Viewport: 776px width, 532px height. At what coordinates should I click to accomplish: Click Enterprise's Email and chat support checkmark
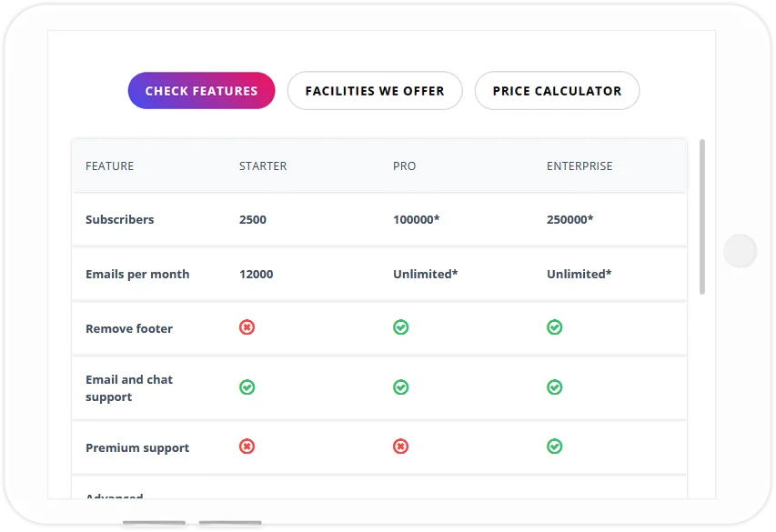pos(554,387)
